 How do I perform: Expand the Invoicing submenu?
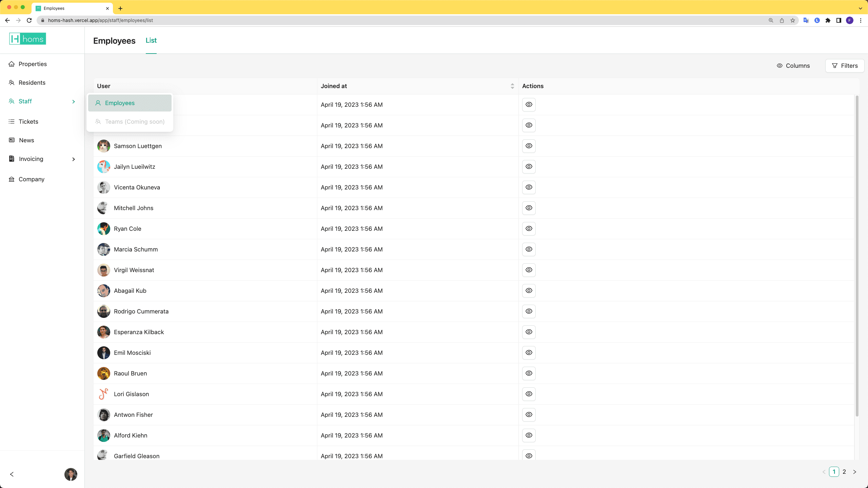(74, 159)
